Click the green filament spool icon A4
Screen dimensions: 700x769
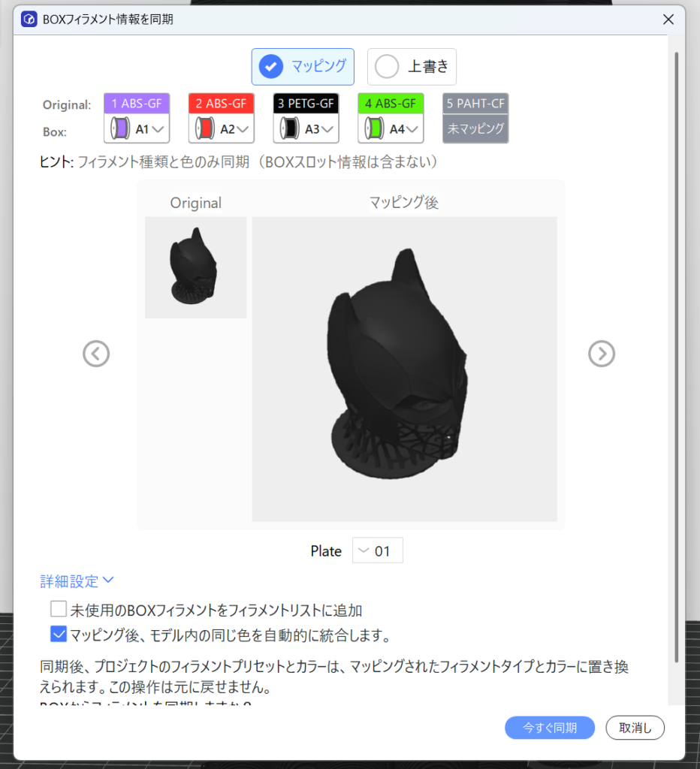pyautogui.click(x=373, y=129)
